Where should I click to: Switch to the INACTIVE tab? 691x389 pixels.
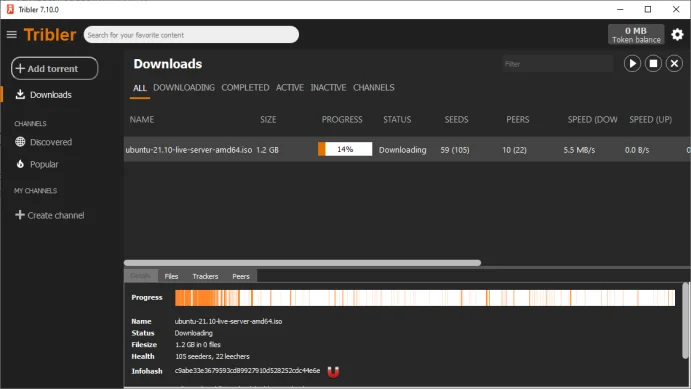tap(328, 88)
